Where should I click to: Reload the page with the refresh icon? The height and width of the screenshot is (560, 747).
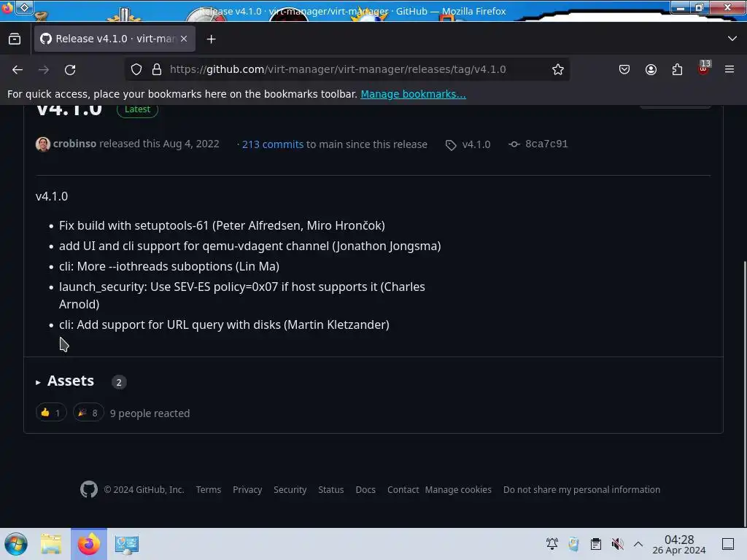70,69
